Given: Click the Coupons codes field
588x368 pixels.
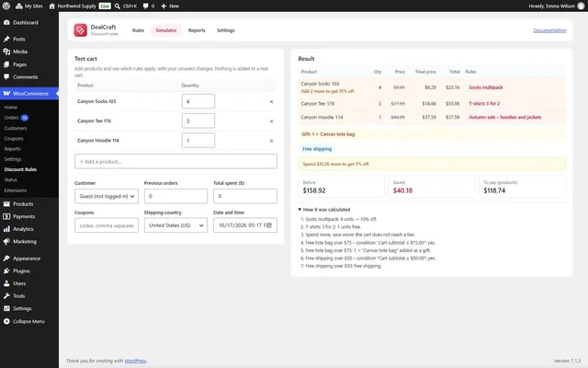Looking at the screenshot, I should [x=107, y=225].
